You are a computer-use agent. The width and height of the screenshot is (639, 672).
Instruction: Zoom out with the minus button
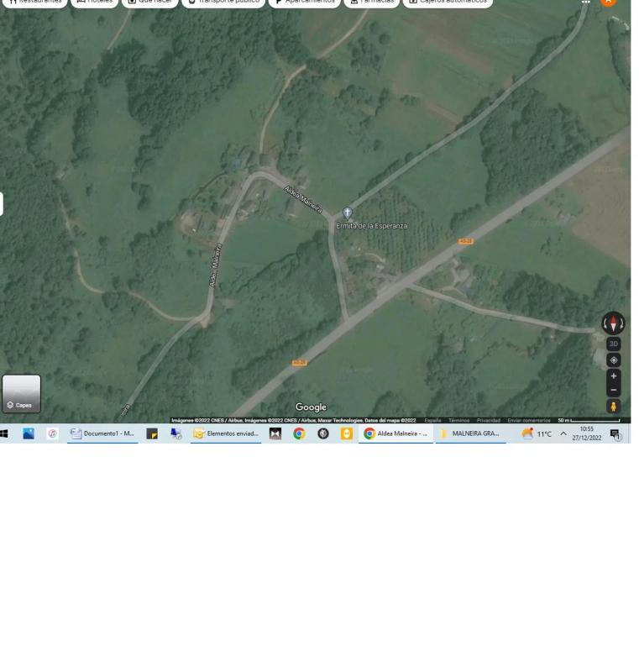click(x=613, y=390)
